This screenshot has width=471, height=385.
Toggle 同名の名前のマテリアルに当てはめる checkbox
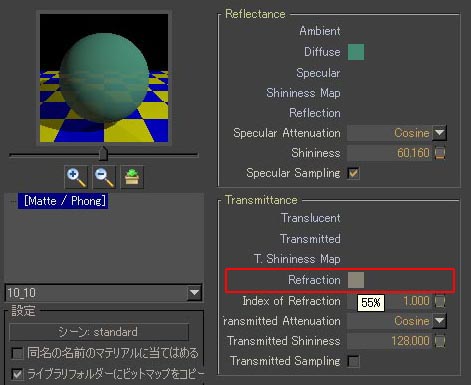coord(17,353)
